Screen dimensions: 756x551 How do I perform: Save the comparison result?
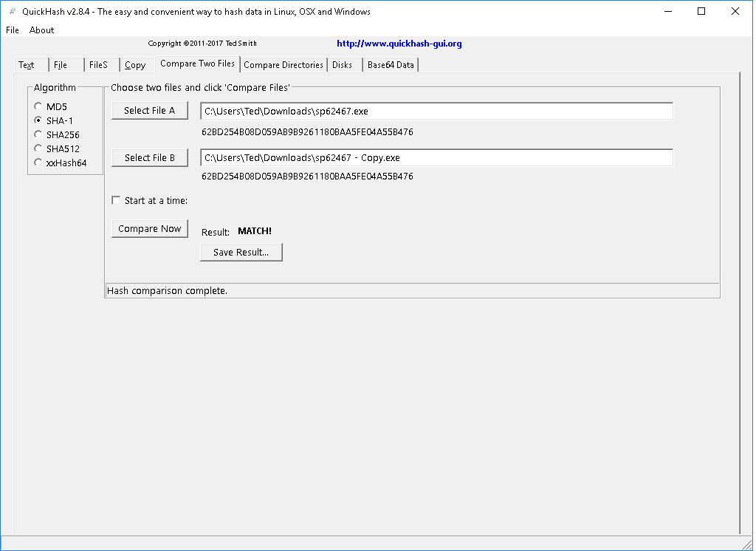241,252
